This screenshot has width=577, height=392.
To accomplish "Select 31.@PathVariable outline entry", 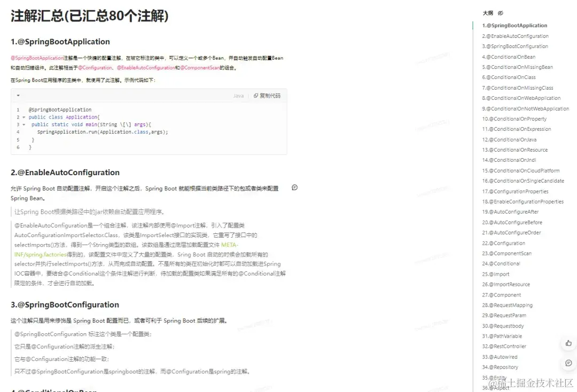I will pos(502,336).
